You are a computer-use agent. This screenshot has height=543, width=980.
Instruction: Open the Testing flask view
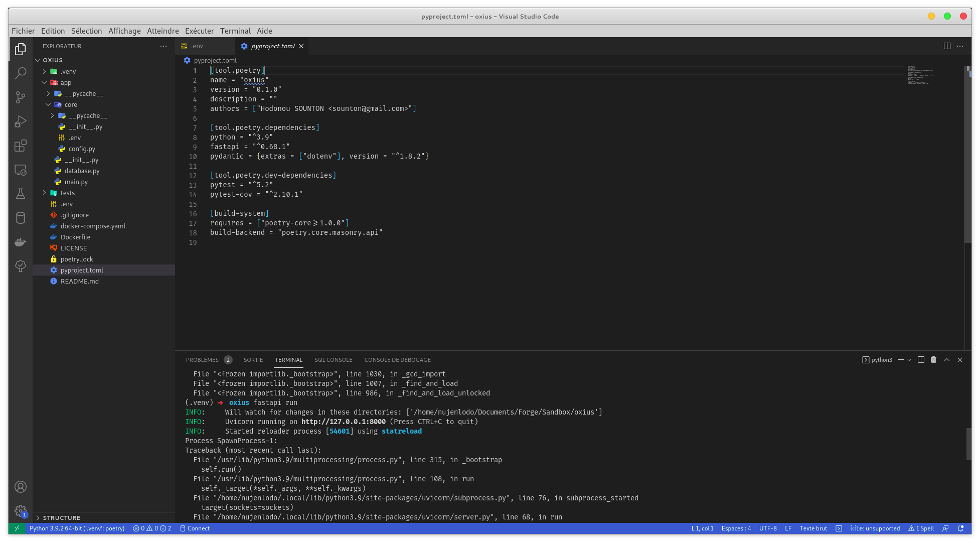pos(21,194)
